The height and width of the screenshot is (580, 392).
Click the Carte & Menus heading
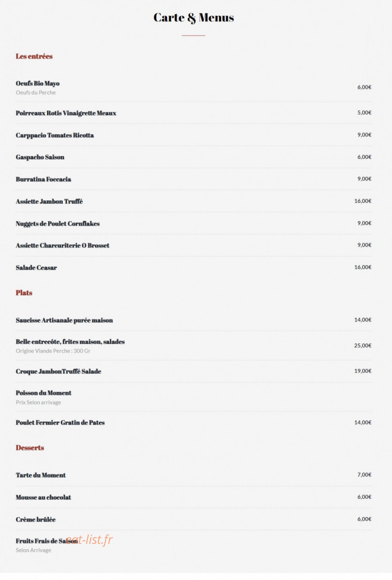tap(193, 17)
